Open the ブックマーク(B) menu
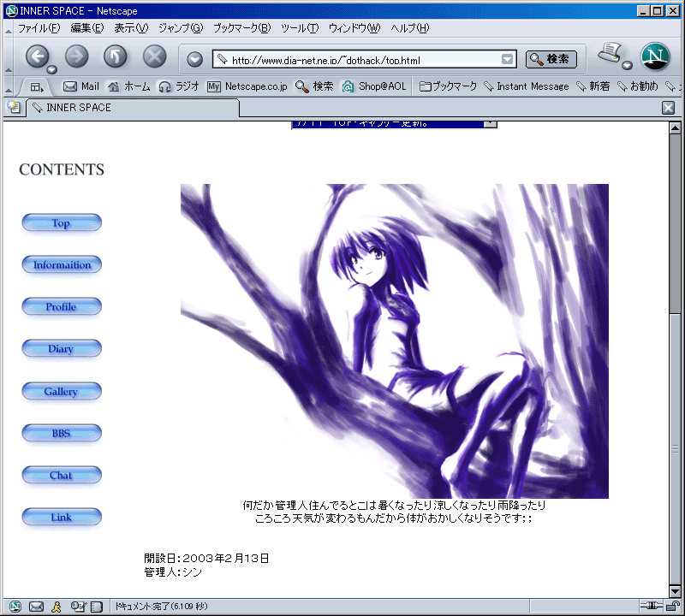 (x=241, y=28)
